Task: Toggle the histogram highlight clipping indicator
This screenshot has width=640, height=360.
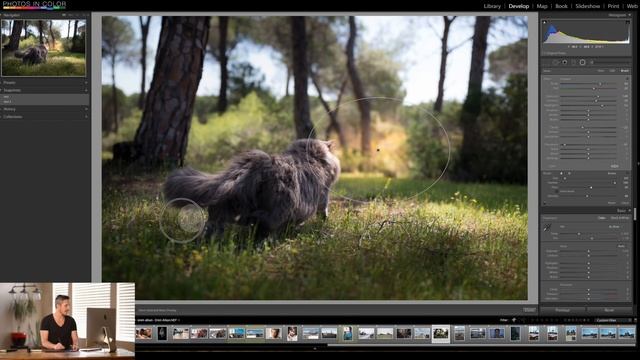Action: (x=628, y=22)
